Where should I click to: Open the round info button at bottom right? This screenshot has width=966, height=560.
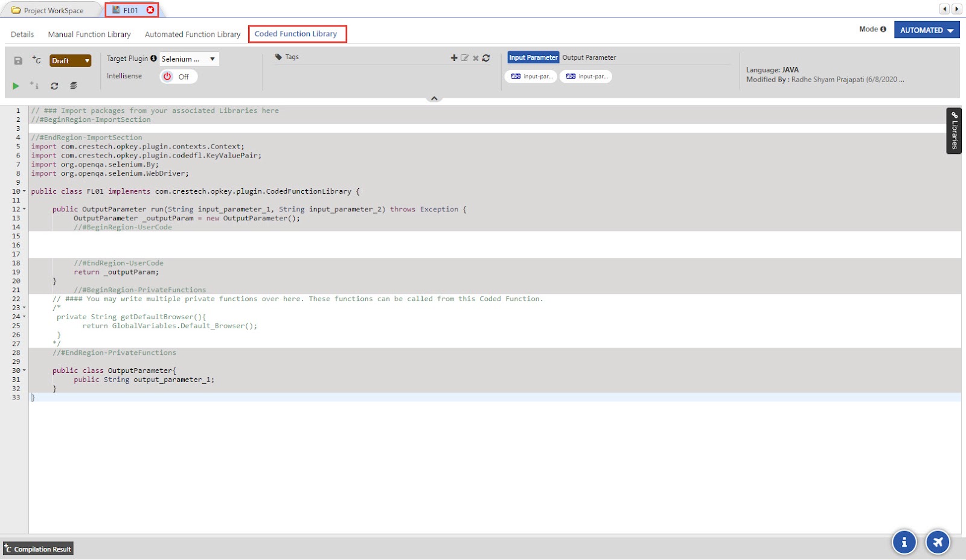pyautogui.click(x=904, y=542)
